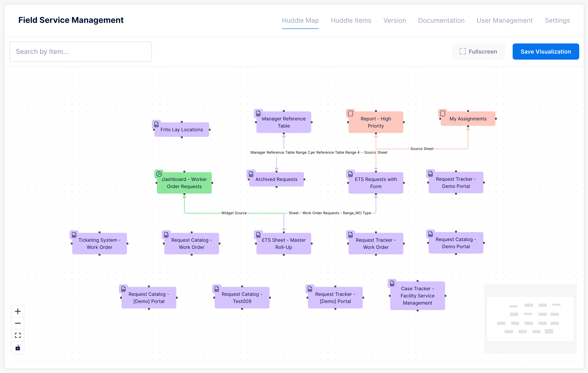Click the sheet icon on Case Tracker - Facility Service Management

click(392, 283)
